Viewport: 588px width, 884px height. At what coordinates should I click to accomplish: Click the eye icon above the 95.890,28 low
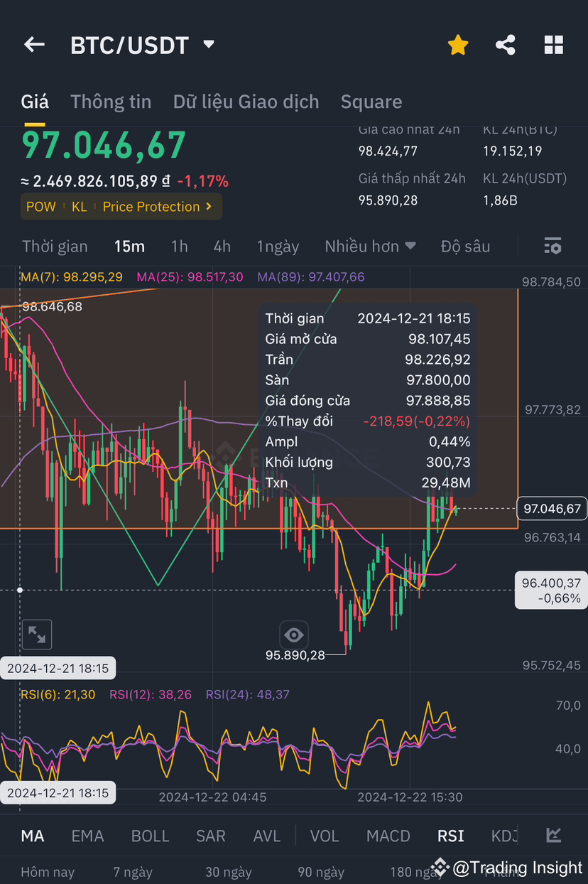(x=294, y=635)
